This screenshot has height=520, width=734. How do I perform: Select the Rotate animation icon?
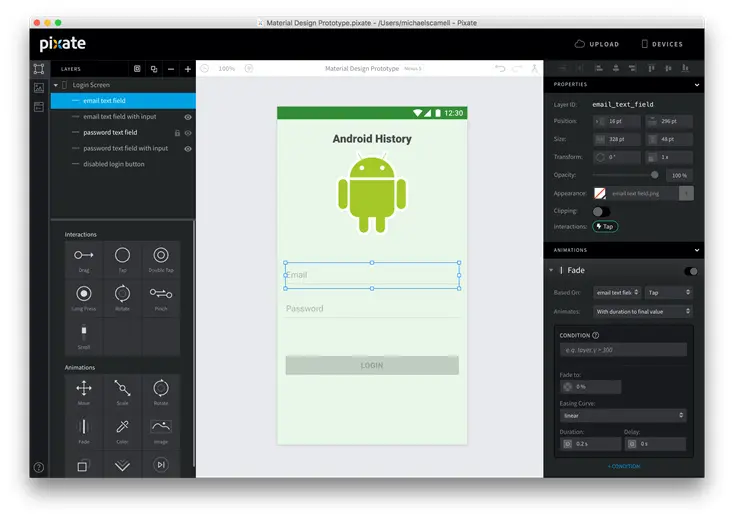click(161, 388)
